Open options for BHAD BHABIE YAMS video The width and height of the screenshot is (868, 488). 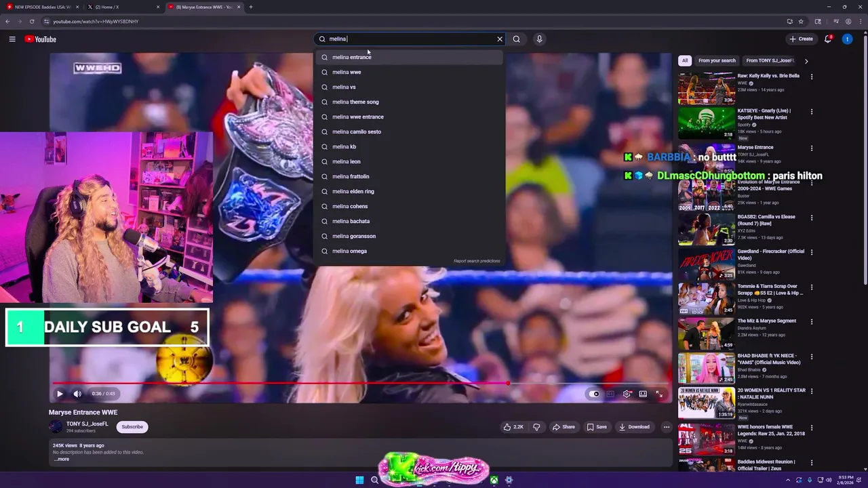point(812,357)
